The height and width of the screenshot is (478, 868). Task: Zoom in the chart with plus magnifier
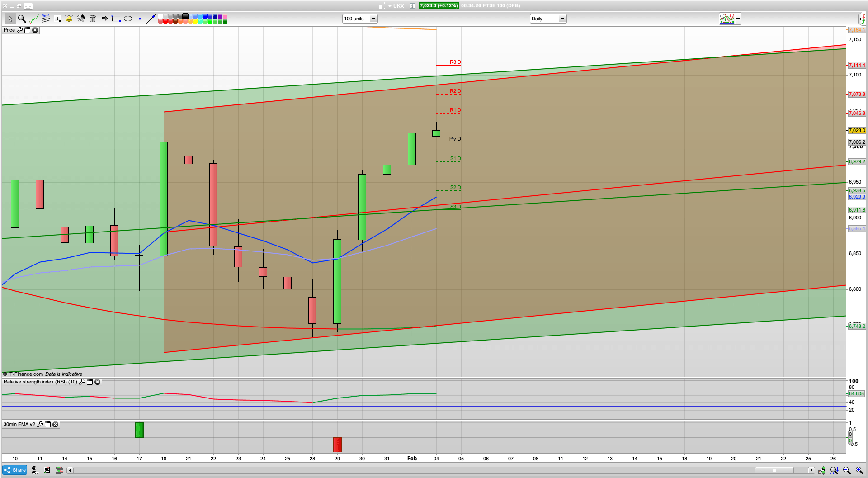pos(859,470)
